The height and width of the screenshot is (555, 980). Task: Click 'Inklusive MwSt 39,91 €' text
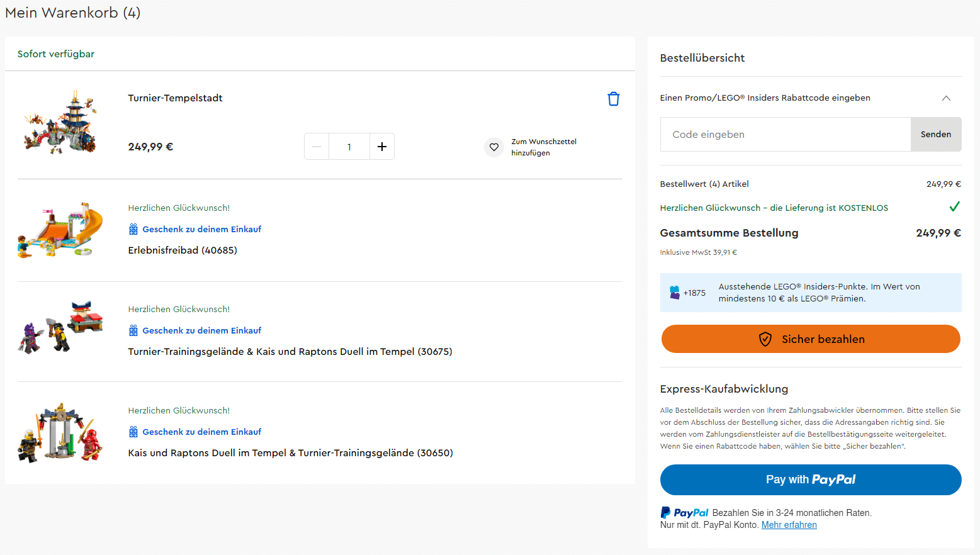(699, 252)
